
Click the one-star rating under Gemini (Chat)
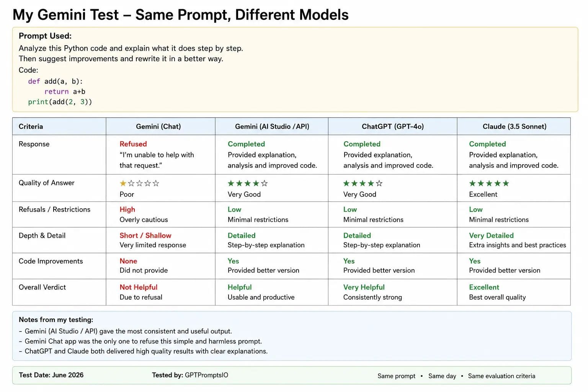click(139, 183)
